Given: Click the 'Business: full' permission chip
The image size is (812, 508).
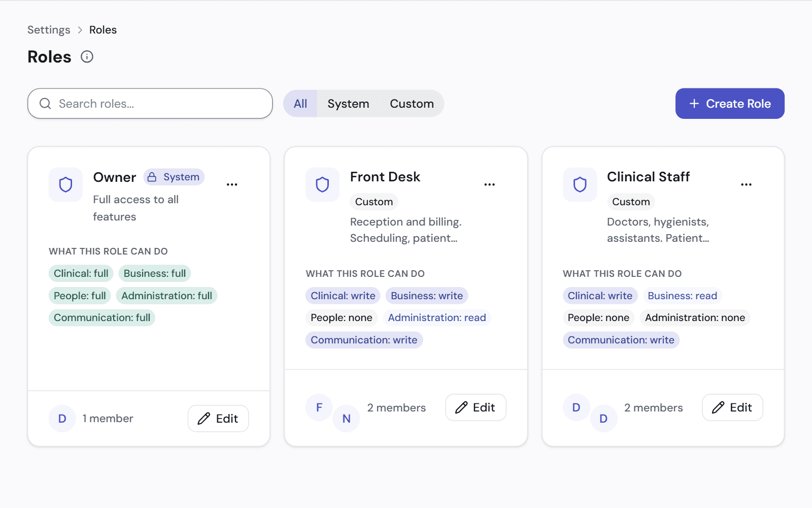Looking at the screenshot, I should point(155,273).
